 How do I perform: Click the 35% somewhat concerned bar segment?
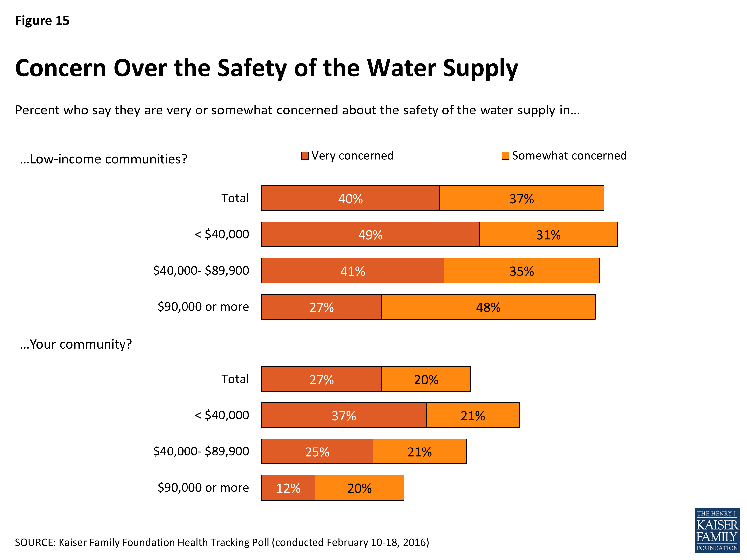522,271
